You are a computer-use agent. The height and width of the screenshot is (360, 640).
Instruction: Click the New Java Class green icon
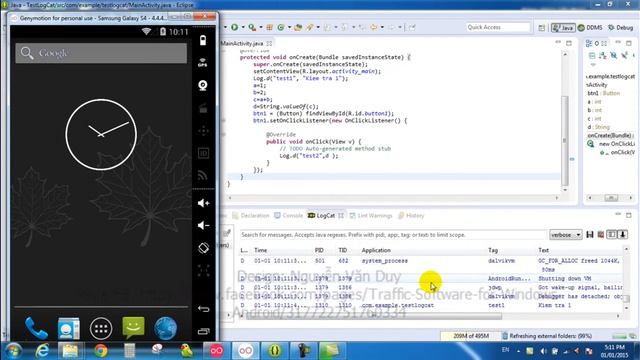[281, 27]
